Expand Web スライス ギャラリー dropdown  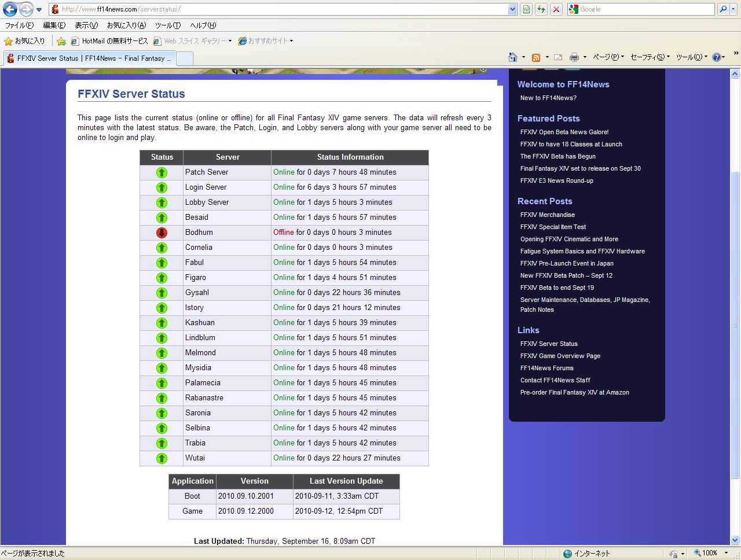coord(230,41)
